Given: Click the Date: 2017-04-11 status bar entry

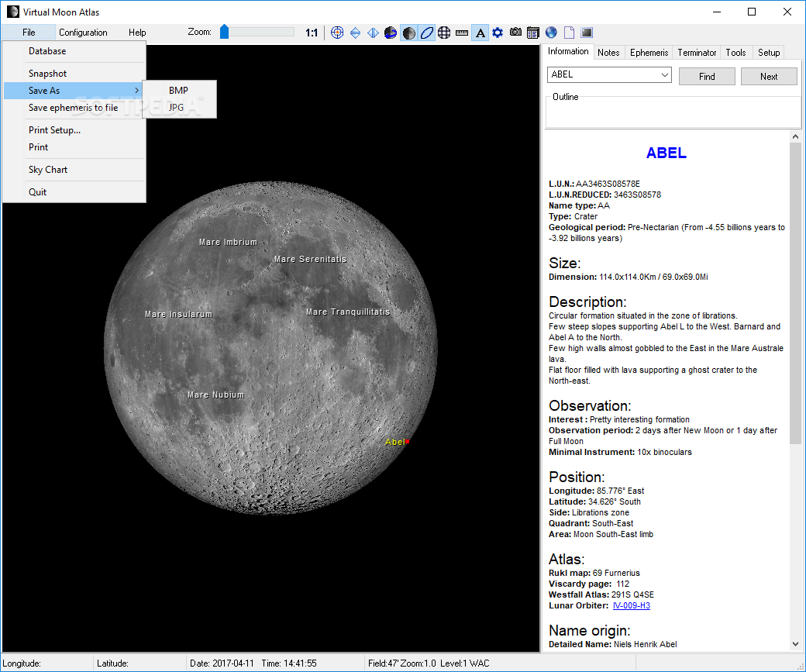Looking at the screenshot, I should 222,663.
